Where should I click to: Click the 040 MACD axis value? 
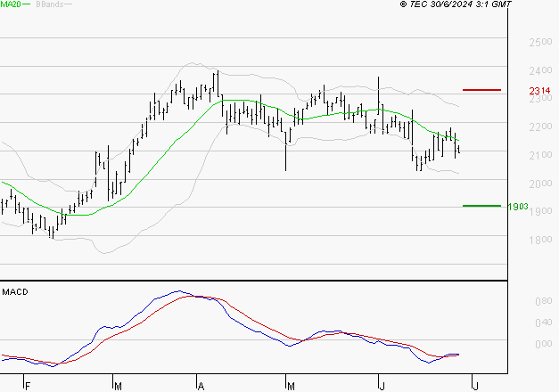544,323
